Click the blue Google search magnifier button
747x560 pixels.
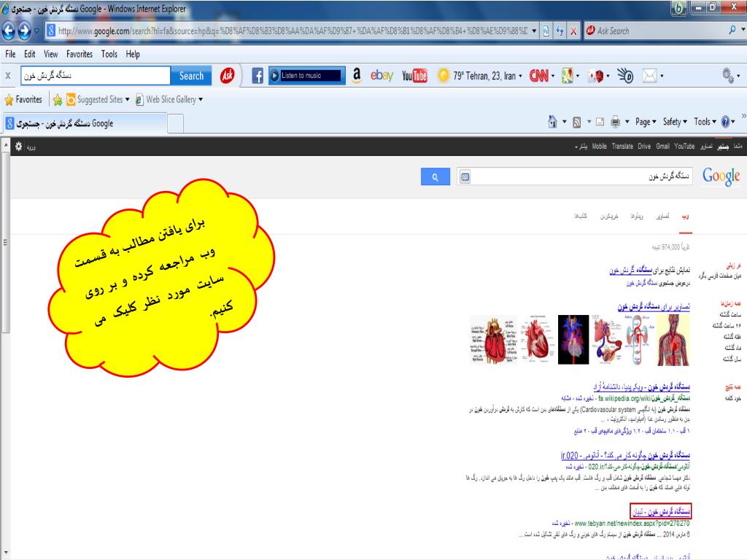coord(435,177)
